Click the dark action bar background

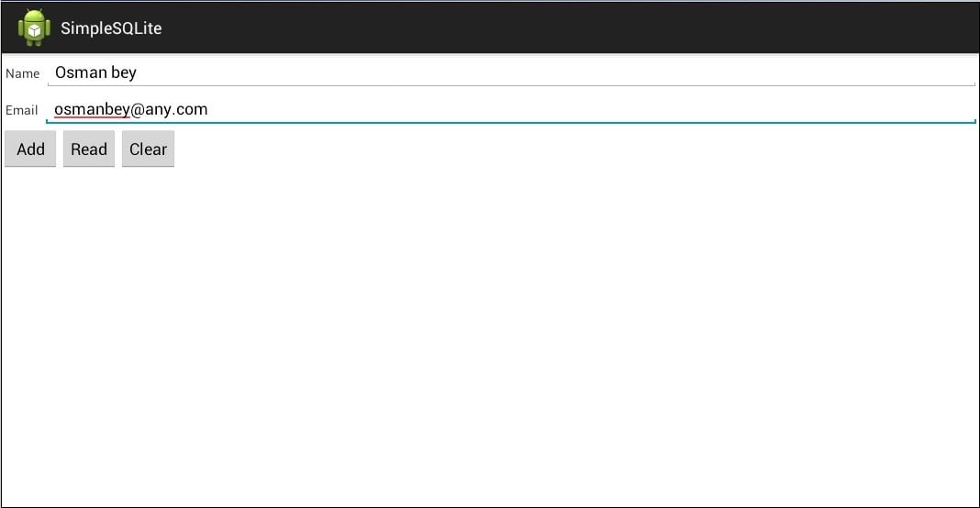click(562, 28)
